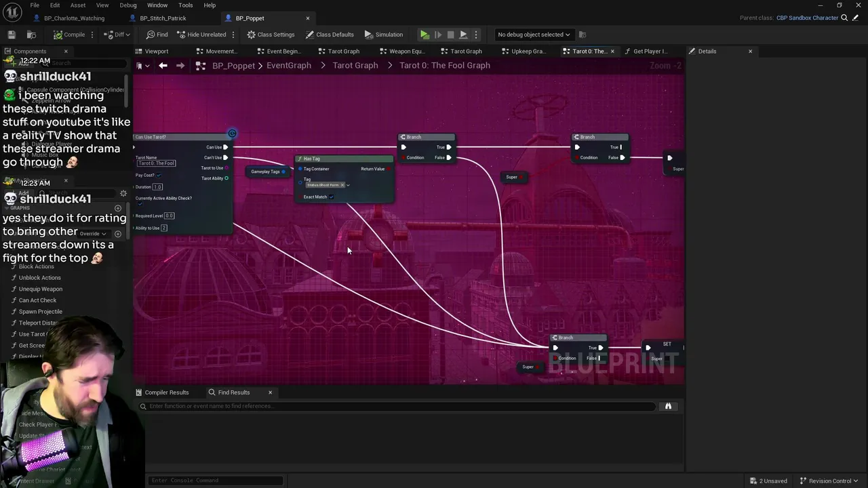This screenshot has height=488, width=868.
Task: Close the Components panel tab
Action: [x=66, y=52]
